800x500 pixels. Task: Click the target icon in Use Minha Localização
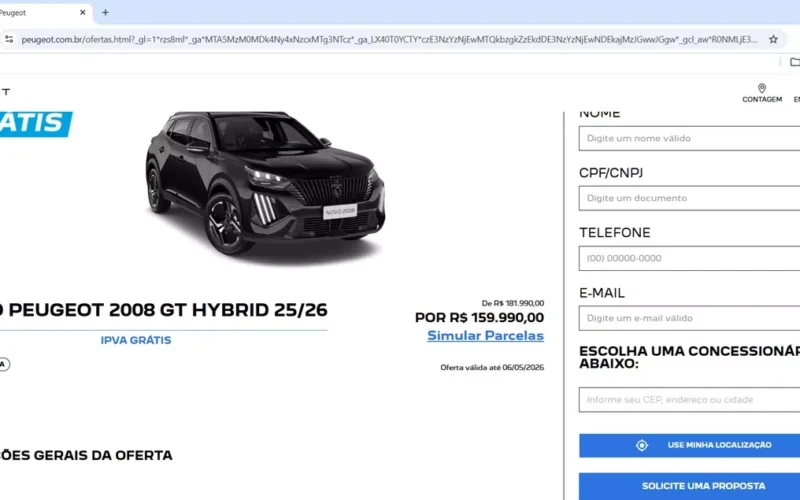click(642, 445)
